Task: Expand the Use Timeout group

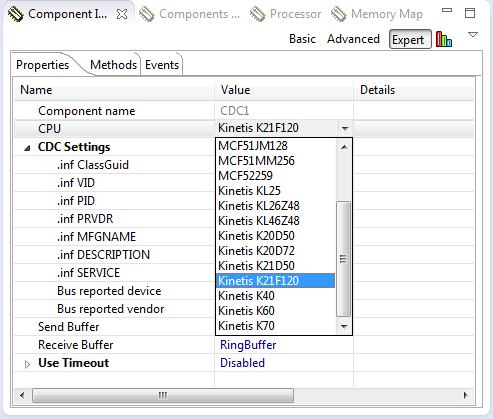Action: coord(27,364)
